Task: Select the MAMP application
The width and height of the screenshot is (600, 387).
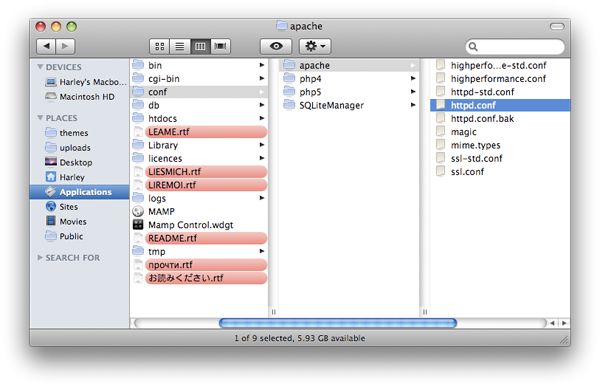Action: (199, 212)
